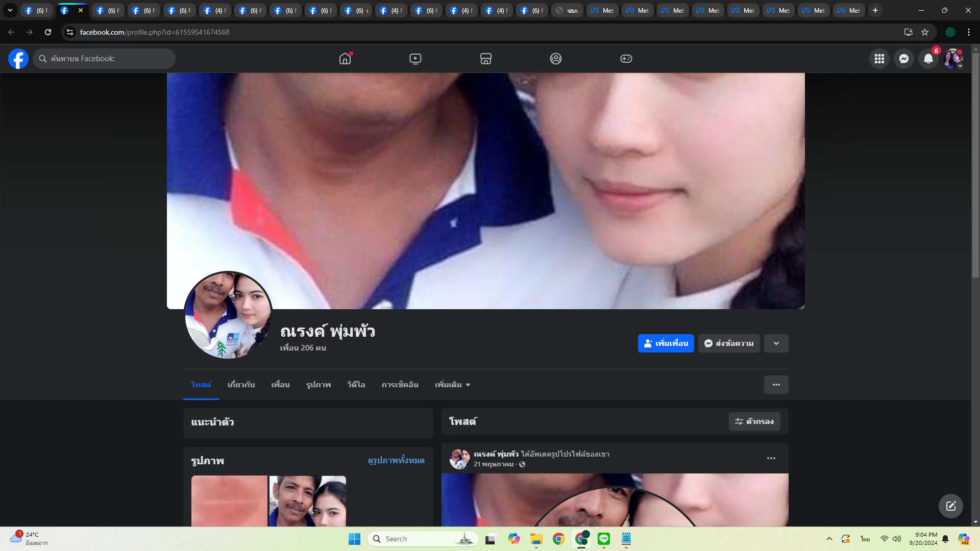Open the Video (Watch) tab icon

click(415, 59)
